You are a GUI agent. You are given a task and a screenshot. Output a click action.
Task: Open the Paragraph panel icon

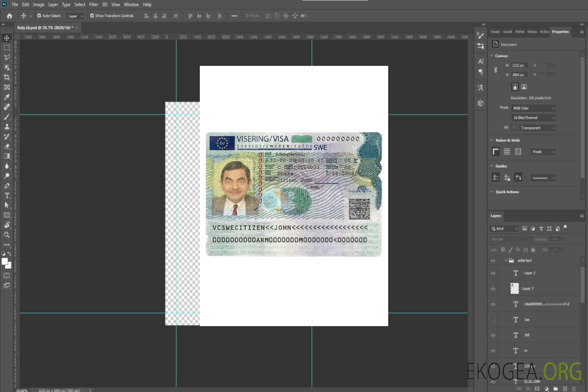pyautogui.click(x=480, y=72)
